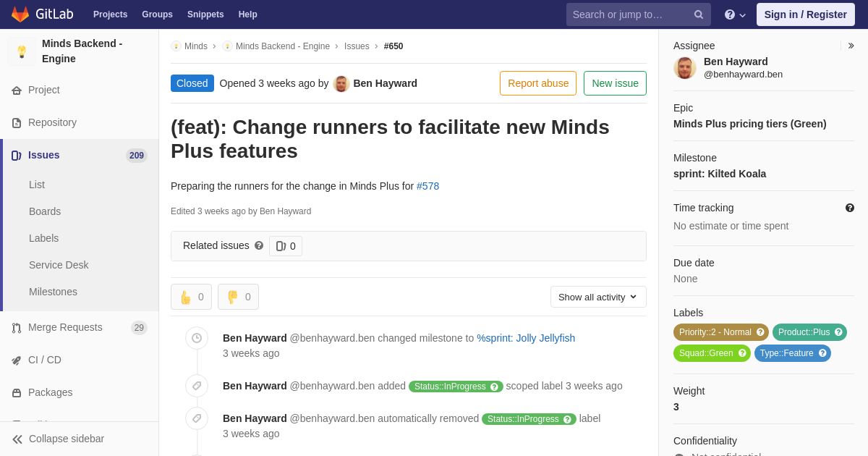This screenshot has width=868, height=456.
Task: Click the Project home icon
Action: point(17,90)
